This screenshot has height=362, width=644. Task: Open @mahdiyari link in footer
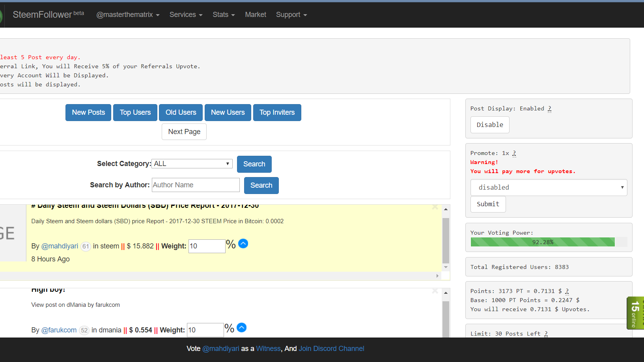pos(221,349)
